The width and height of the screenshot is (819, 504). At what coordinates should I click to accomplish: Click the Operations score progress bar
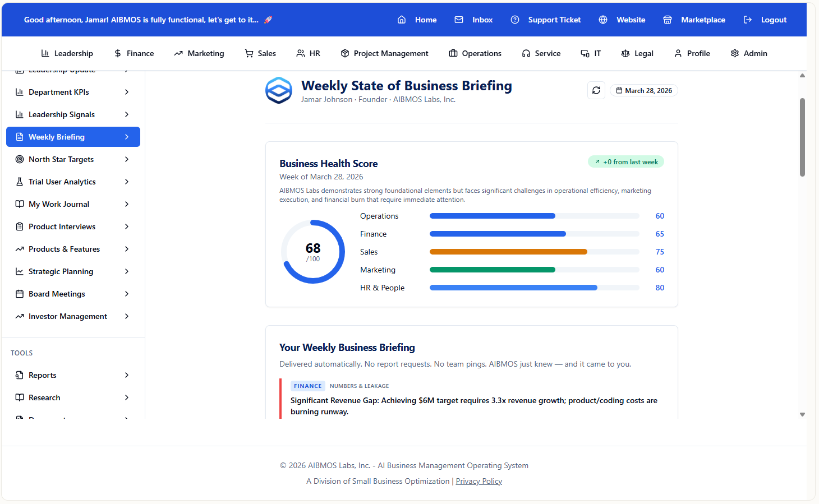534,216
